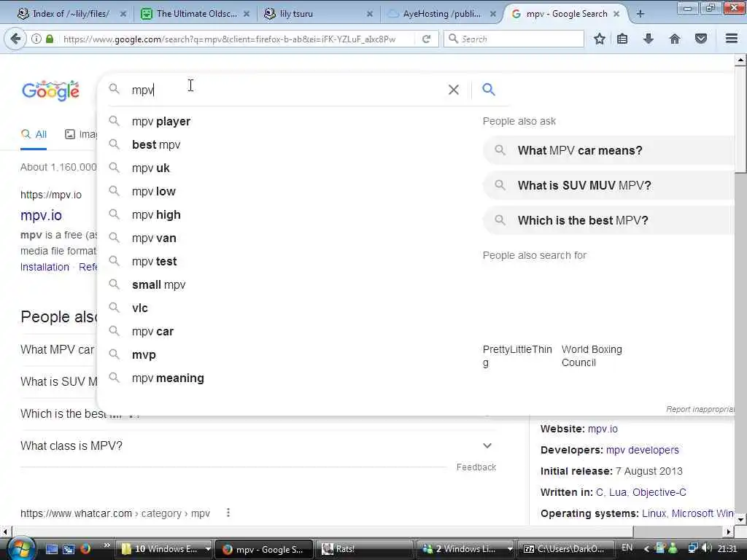The width and height of the screenshot is (747, 560).
Task: Open the mpv.io Website link in info panel
Action: click(x=603, y=429)
